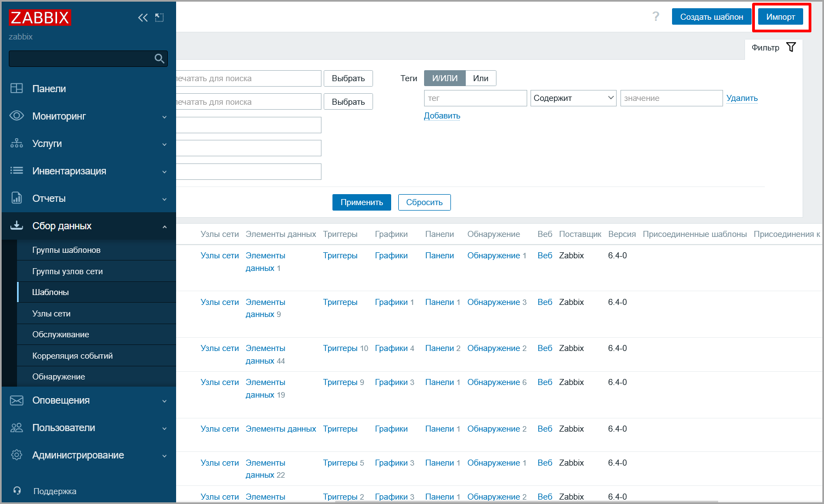Collapse the sidebar with double-arrow icon

pos(143,18)
